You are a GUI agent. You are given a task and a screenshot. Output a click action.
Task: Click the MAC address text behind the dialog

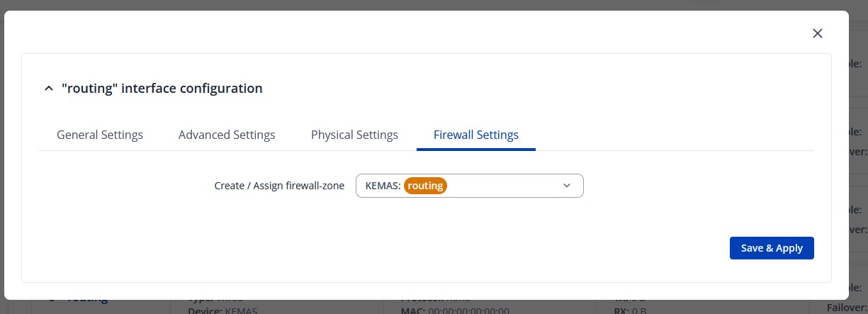(454, 310)
